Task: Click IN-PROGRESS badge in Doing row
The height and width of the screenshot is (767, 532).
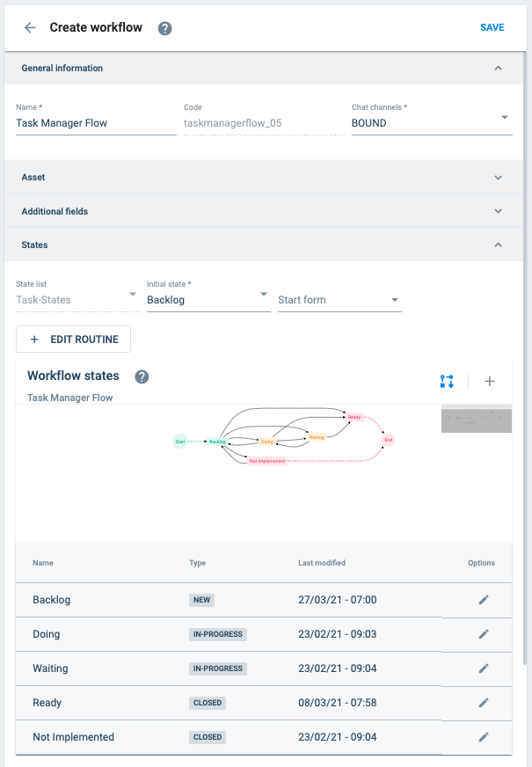Action: click(x=217, y=634)
